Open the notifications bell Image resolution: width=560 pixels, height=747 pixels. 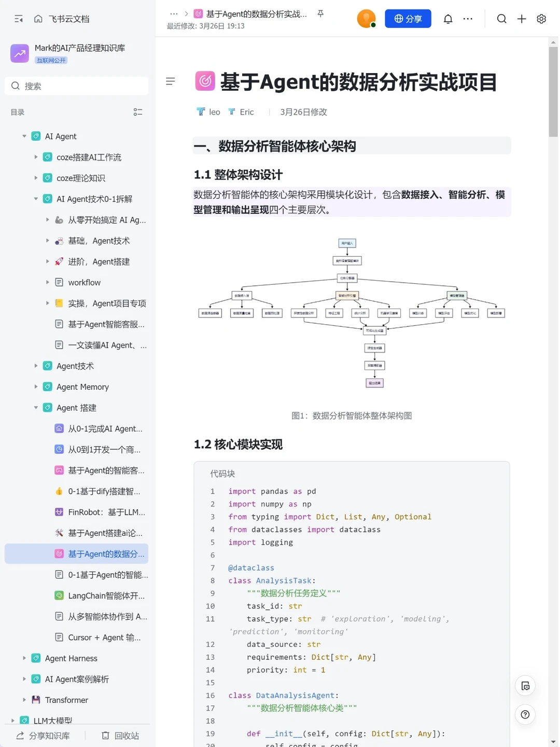point(448,19)
